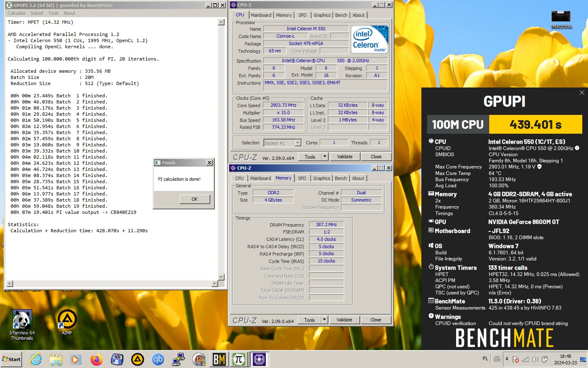Click GPUPI horizontal scrollbar right arrow
This screenshot has width=588, height=368.
point(215,283)
